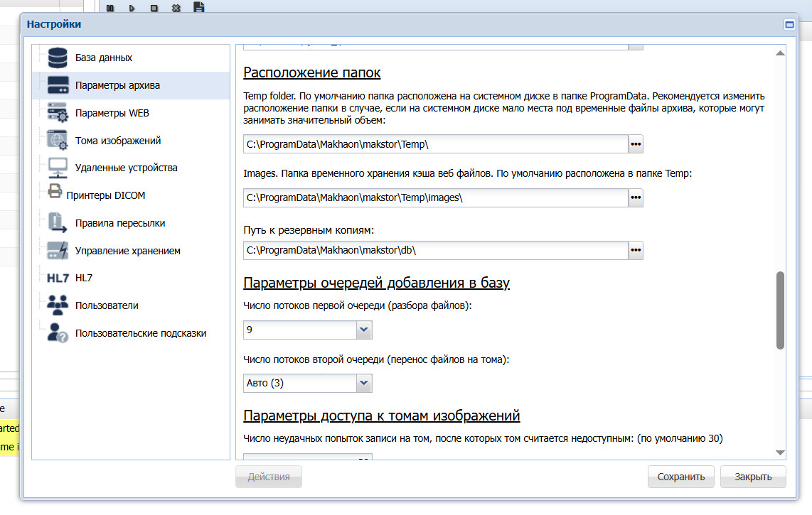Click the Сохранить button

(681, 477)
